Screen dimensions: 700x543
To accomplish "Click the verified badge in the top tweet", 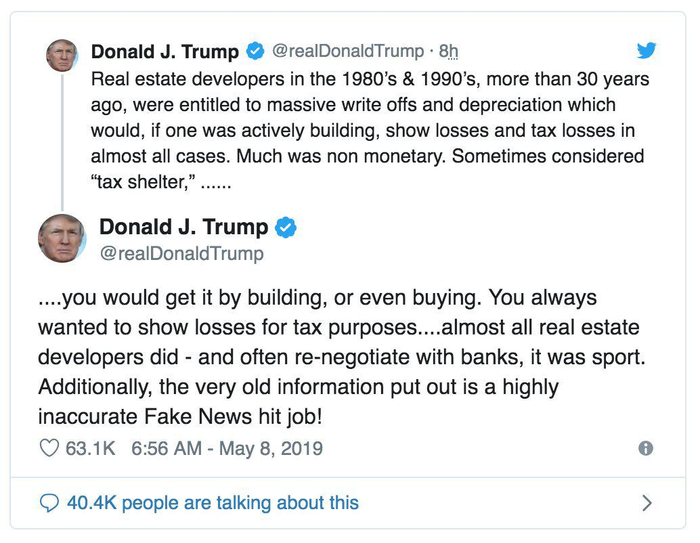I will (255, 51).
